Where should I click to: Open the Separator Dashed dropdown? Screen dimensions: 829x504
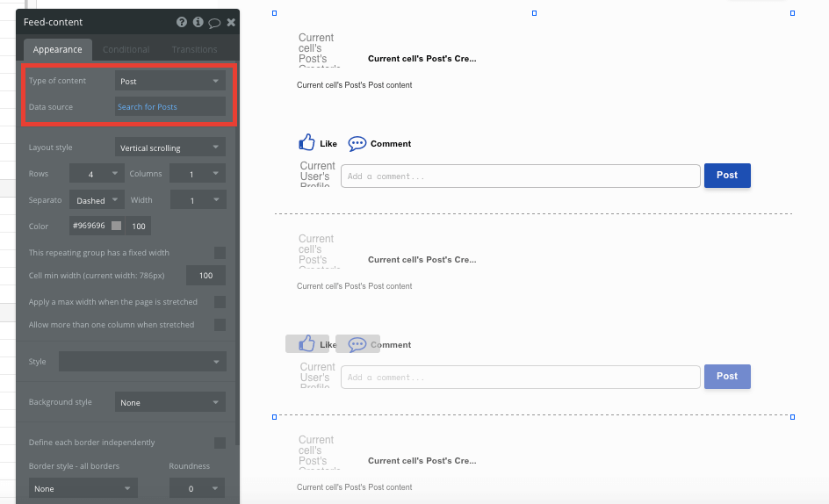point(97,200)
